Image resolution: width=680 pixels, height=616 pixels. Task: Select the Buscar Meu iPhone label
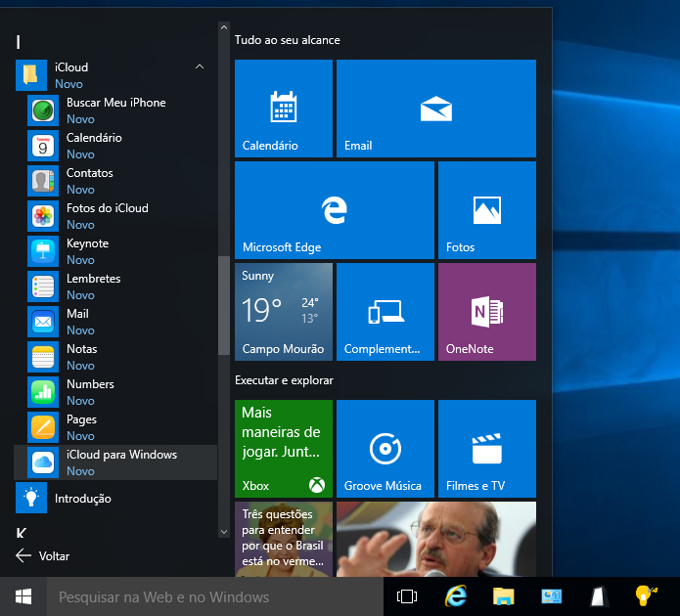point(116,103)
